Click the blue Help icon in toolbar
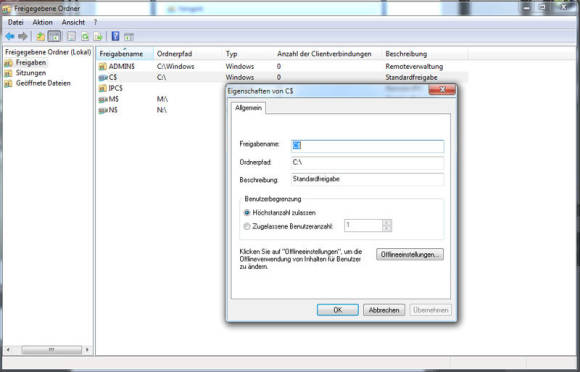This screenshot has height=372, width=580. coord(115,36)
